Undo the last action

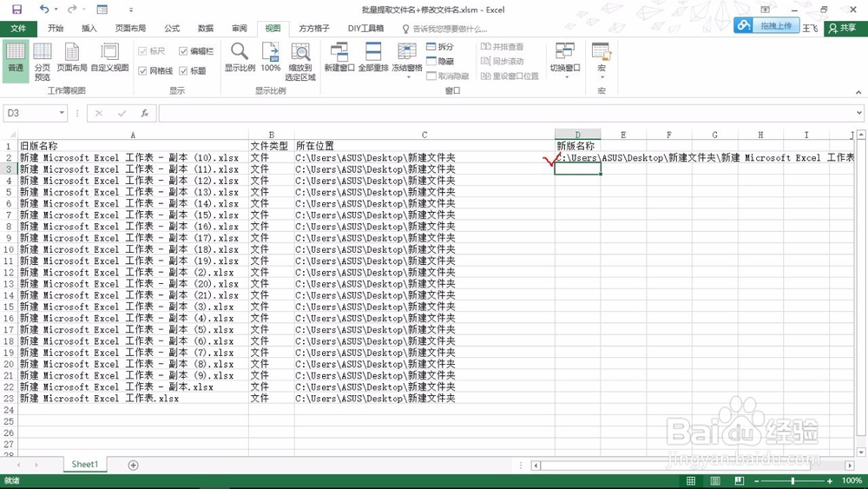pos(44,10)
